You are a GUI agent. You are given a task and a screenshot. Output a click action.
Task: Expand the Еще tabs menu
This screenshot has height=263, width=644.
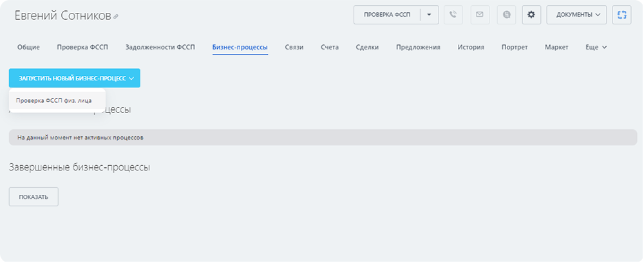click(596, 47)
